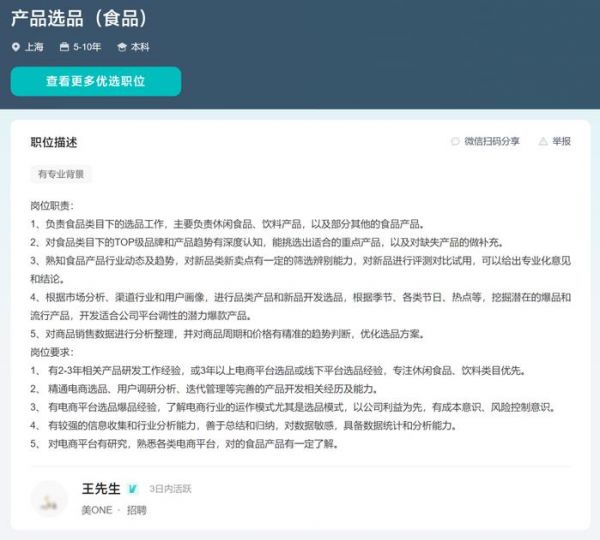Open the 美ONE · 招聘 company link
Screen dimensions: 600x540
point(114,510)
